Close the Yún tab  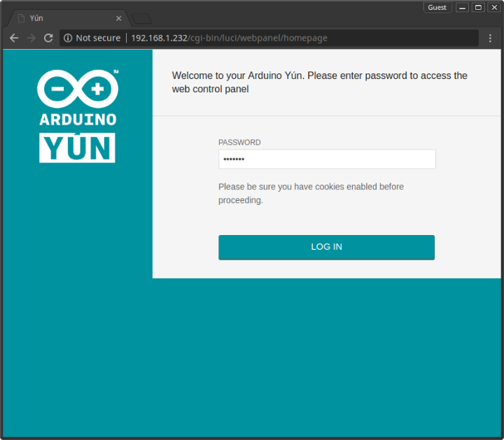click(x=118, y=18)
